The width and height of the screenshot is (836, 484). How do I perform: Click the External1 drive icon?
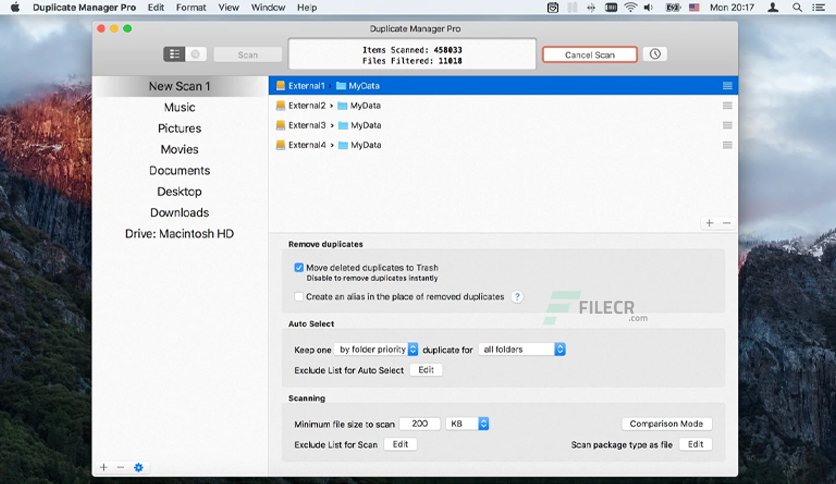pos(280,86)
